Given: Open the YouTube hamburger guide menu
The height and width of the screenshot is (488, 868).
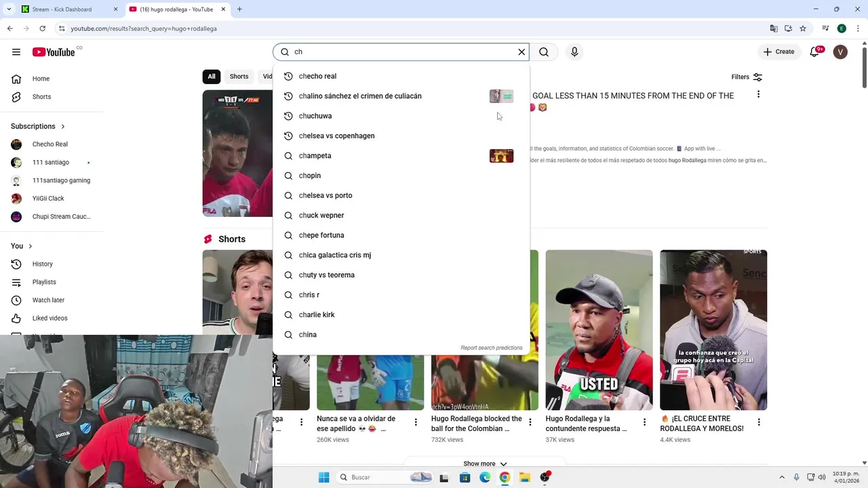Looking at the screenshot, I should [16, 52].
